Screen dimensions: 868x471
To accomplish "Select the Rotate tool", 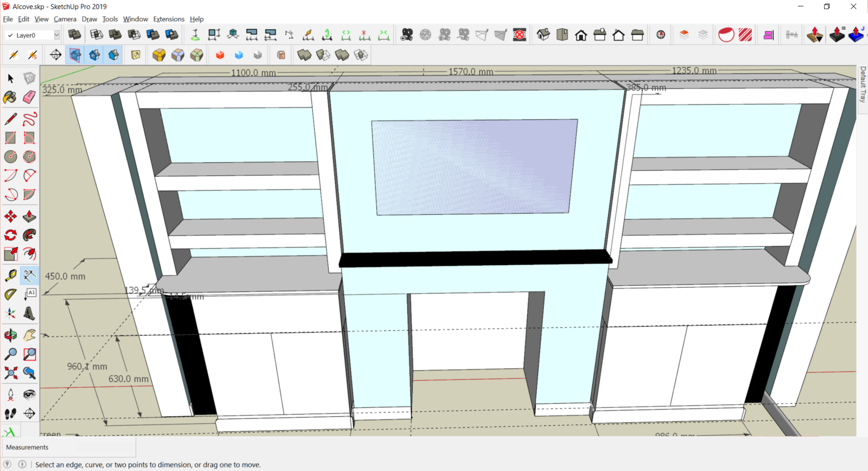I will point(10,235).
